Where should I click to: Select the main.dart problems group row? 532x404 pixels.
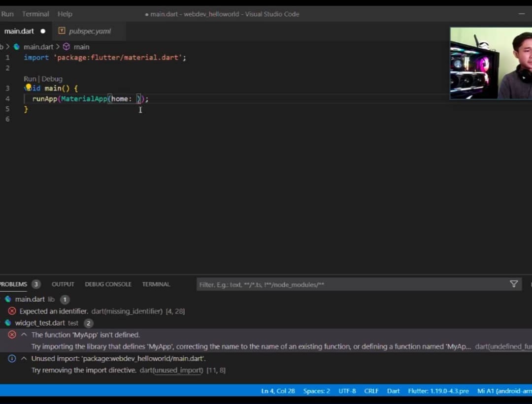pos(266,299)
